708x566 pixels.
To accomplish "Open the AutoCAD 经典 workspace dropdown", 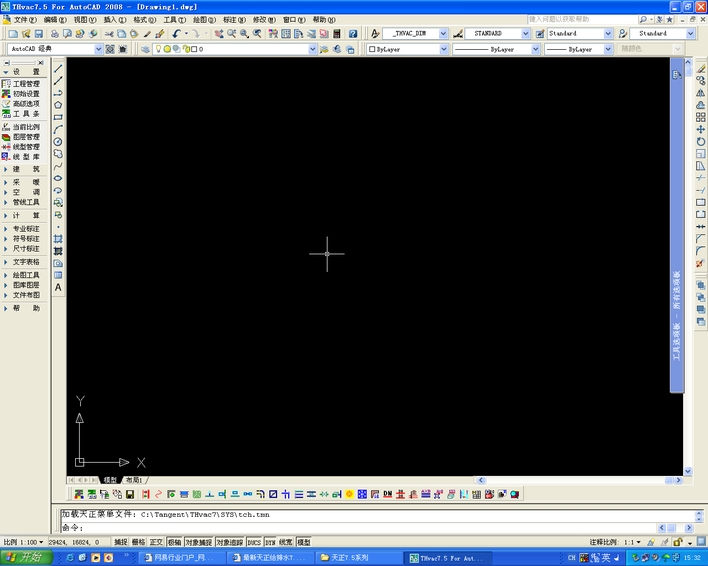I will coord(98,49).
